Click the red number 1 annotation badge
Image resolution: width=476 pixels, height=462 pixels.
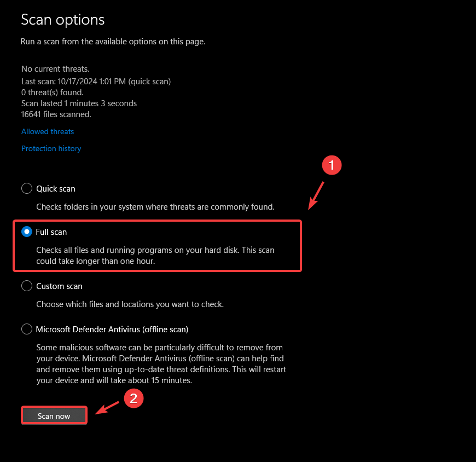[332, 166]
